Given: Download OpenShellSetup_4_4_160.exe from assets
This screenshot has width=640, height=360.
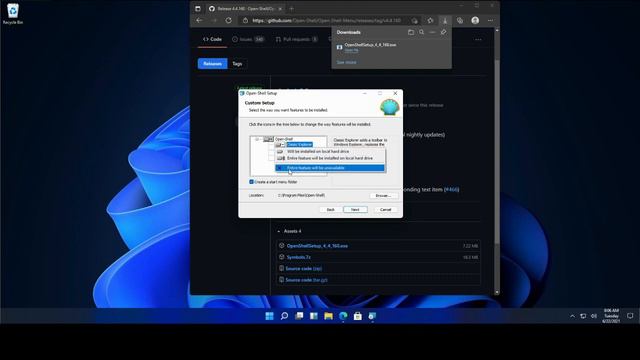Looking at the screenshot, I should point(317,246).
